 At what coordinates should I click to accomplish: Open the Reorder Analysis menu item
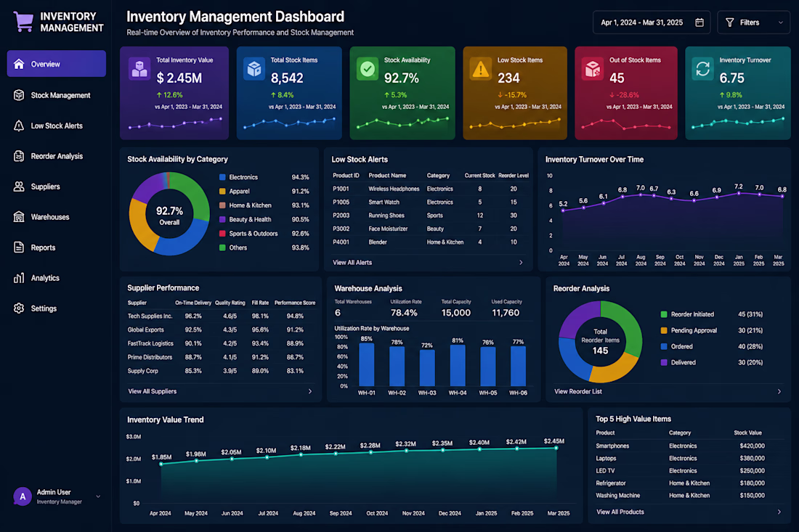[57, 156]
